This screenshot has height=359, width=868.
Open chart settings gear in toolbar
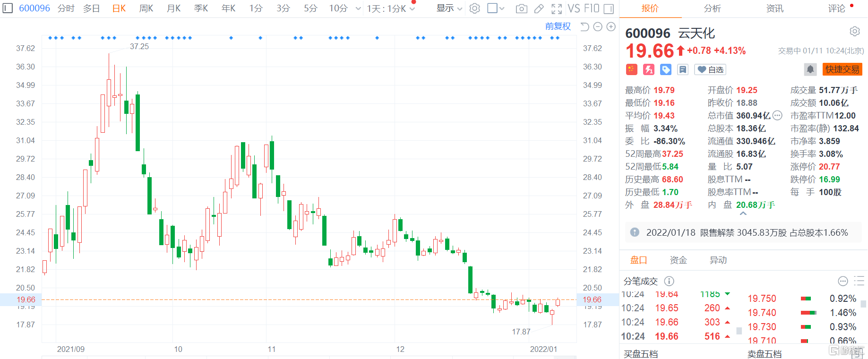tap(475, 9)
